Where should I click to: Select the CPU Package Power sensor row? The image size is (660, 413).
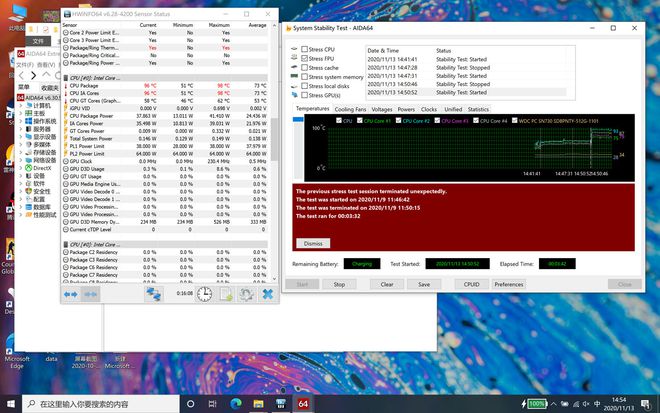(x=165, y=116)
